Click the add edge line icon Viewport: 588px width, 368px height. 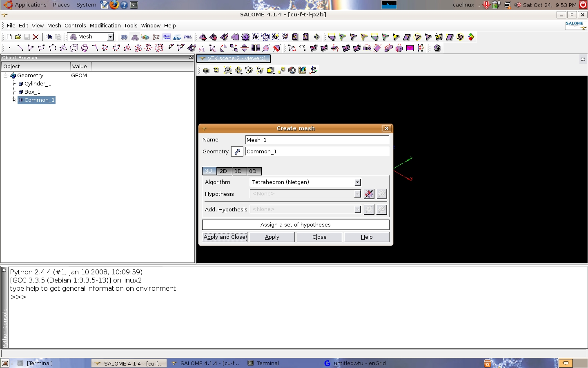(x=20, y=48)
